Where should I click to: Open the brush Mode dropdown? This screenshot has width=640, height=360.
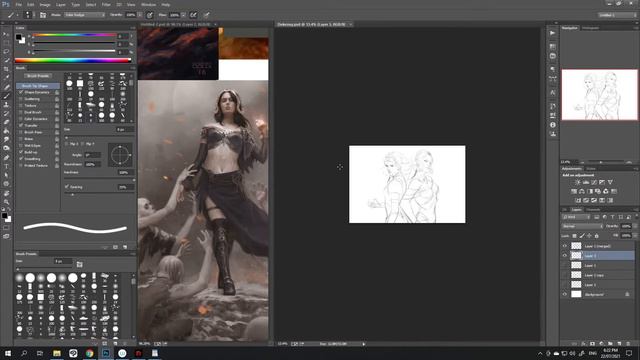(x=84, y=15)
